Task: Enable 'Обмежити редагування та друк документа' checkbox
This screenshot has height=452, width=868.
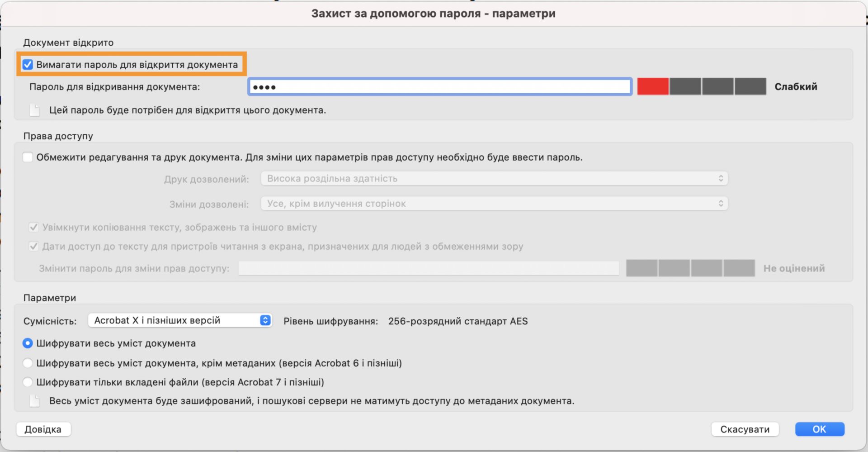Action: click(28, 157)
